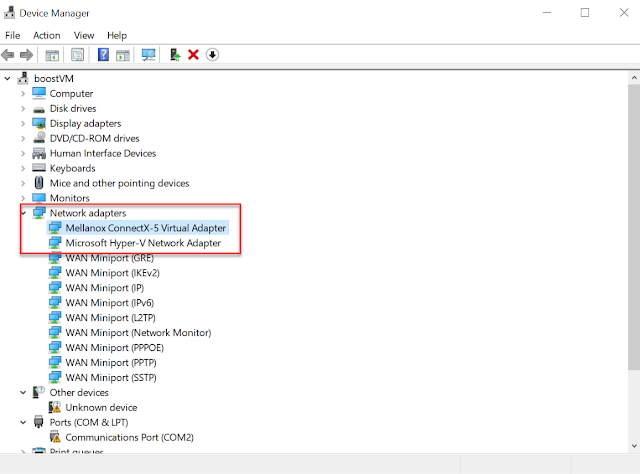
Task: Collapse the boostVM root node
Action: click(x=7, y=78)
